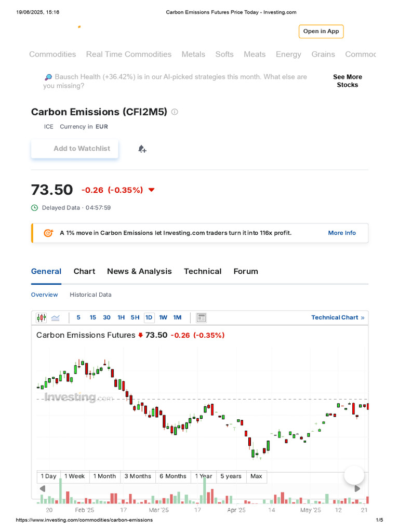
Task: Click the 73.50 main price value
Action: (52, 190)
